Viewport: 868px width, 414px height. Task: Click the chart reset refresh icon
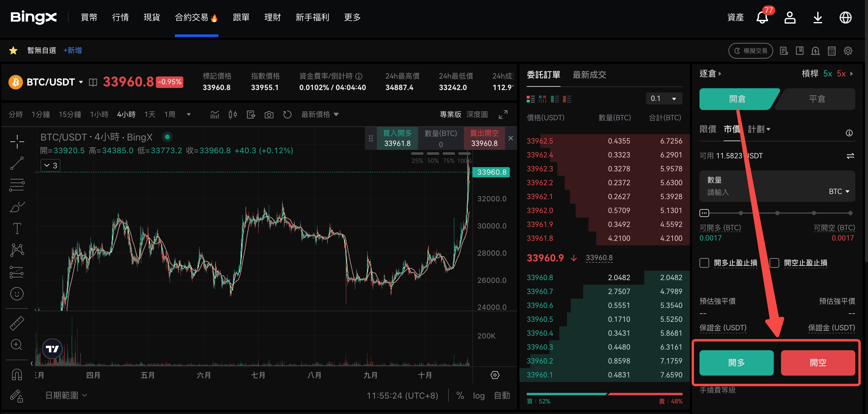pyautogui.click(x=287, y=115)
